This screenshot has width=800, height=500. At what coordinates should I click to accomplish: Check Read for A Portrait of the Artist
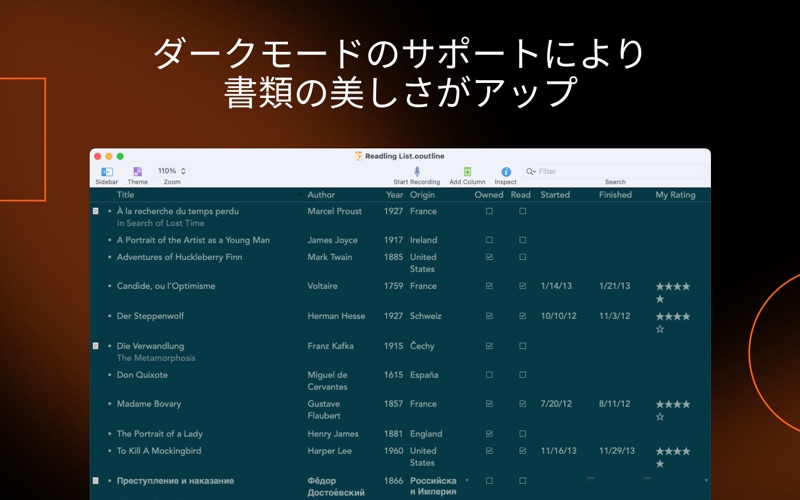(x=522, y=240)
